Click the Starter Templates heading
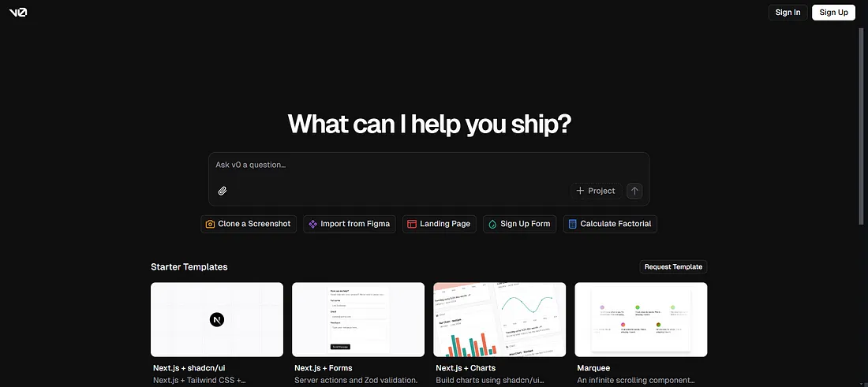Image resolution: width=868 pixels, height=387 pixels. coord(189,267)
